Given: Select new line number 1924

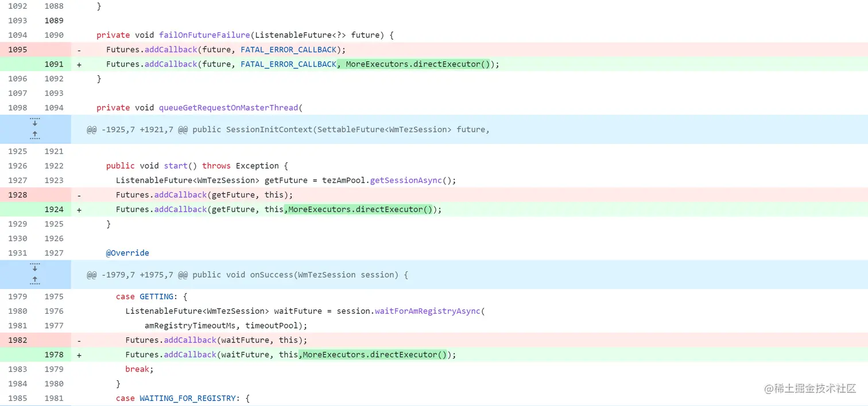Looking at the screenshot, I should point(54,209).
